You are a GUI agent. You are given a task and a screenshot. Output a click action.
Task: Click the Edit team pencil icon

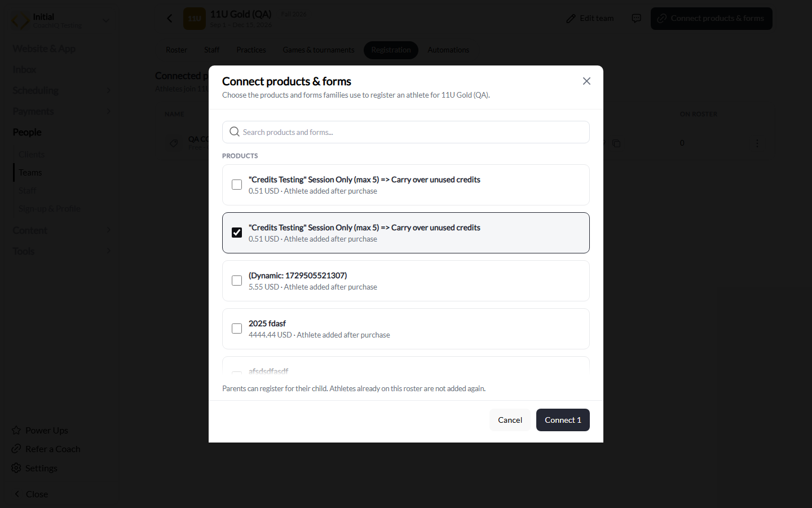click(x=571, y=19)
